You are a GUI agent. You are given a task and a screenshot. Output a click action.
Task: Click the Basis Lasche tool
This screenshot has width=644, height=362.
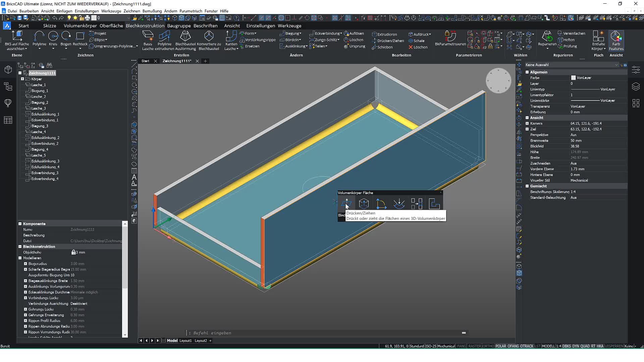148,40
